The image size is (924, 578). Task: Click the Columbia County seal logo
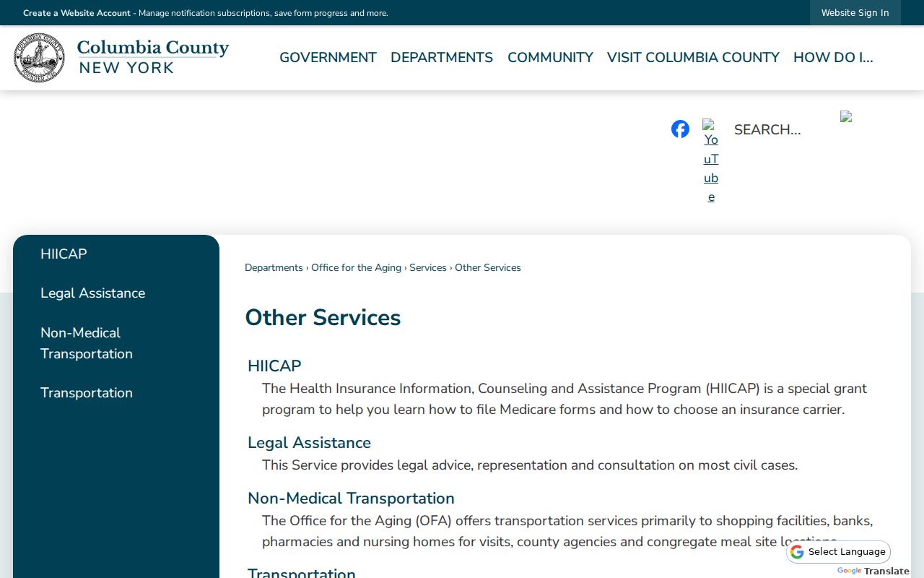(x=39, y=58)
